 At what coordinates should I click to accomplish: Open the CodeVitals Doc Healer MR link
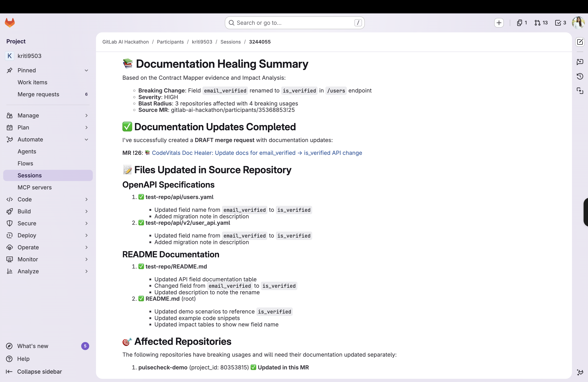click(x=257, y=153)
